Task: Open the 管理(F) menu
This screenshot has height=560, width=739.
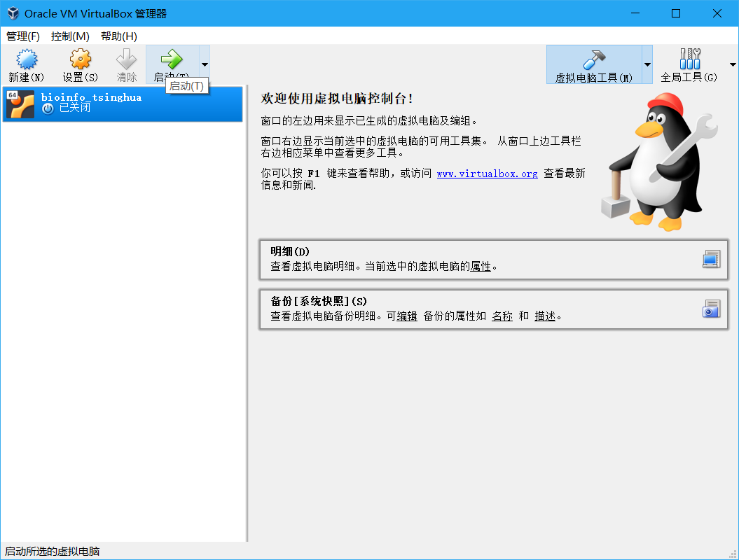Action: pos(23,36)
